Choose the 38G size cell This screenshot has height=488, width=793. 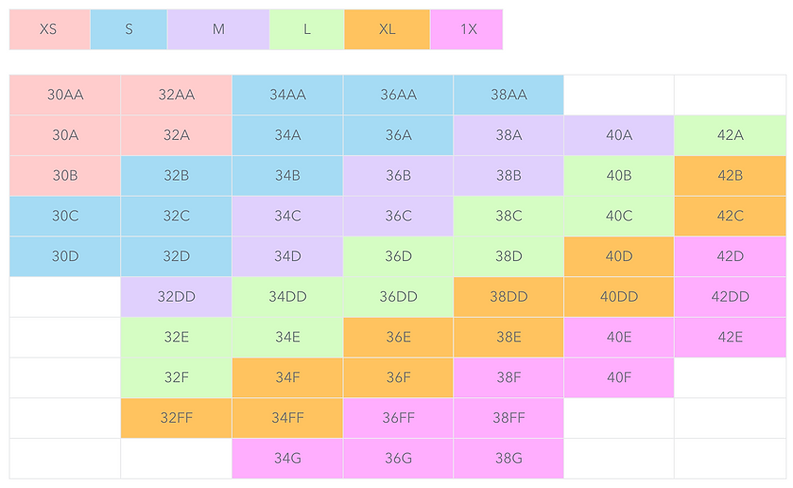pyautogui.click(x=508, y=458)
